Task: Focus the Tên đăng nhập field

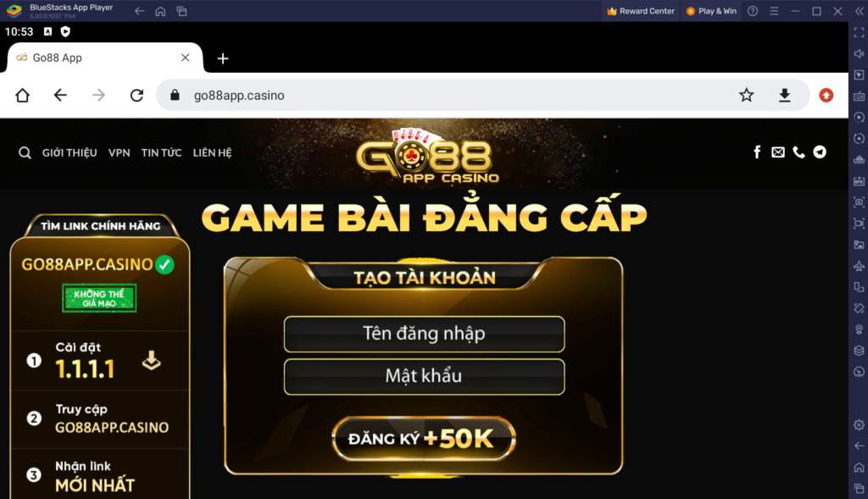Action: [424, 334]
